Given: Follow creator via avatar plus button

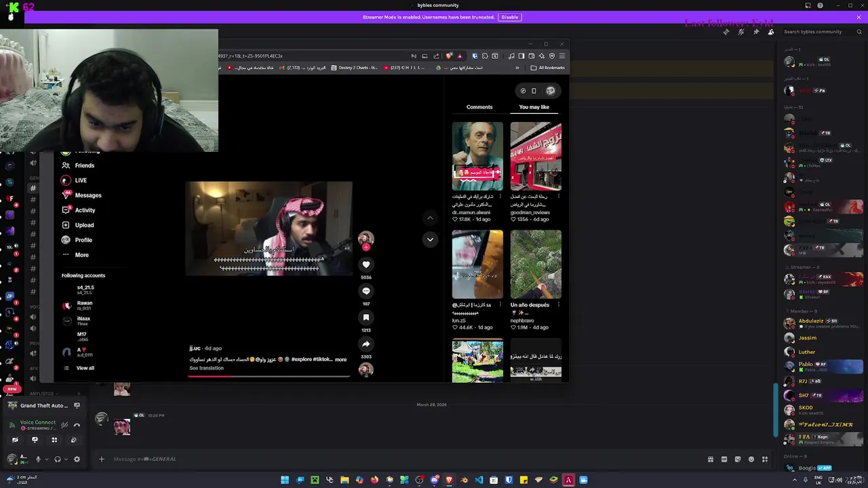Looking at the screenshot, I should click(366, 247).
